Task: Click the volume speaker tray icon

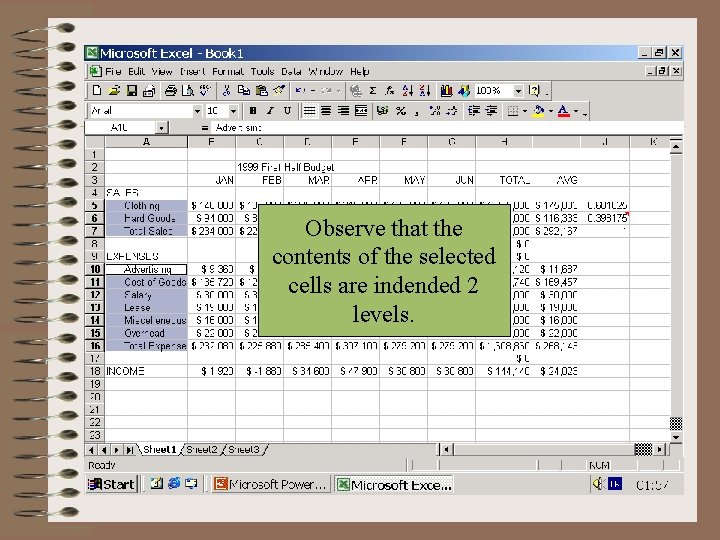Action: 597,484
